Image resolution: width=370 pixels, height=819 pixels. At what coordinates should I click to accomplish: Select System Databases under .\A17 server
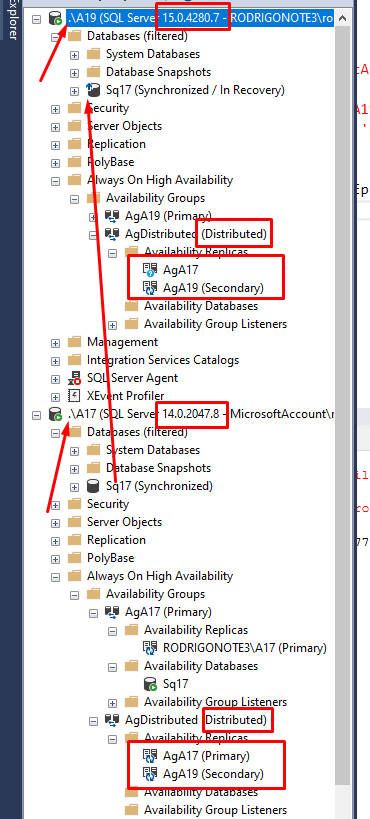click(x=153, y=450)
